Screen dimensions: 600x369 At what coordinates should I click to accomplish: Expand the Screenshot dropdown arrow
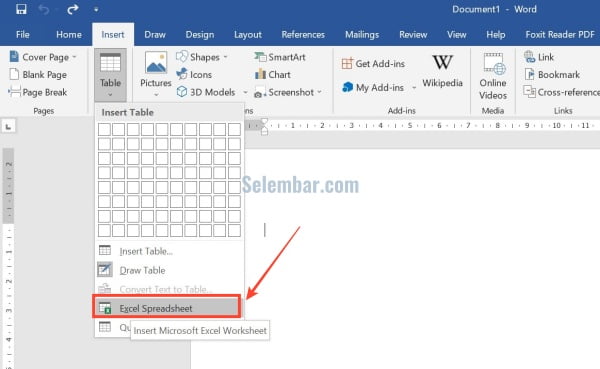(319, 92)
